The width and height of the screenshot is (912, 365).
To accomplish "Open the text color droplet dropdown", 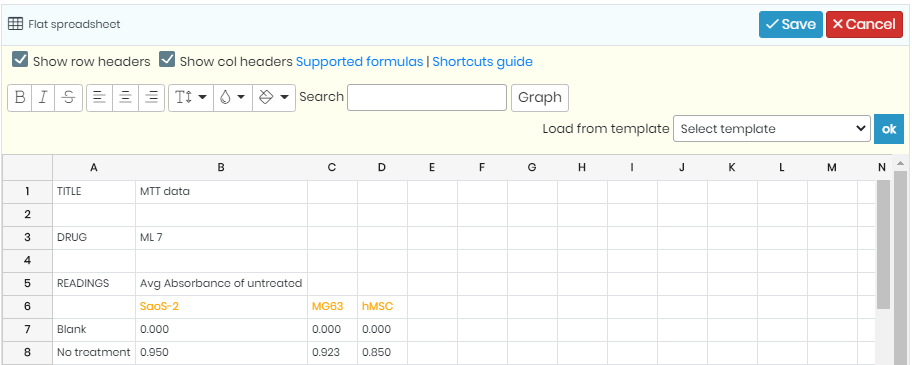I will click(x=233, y=98).
